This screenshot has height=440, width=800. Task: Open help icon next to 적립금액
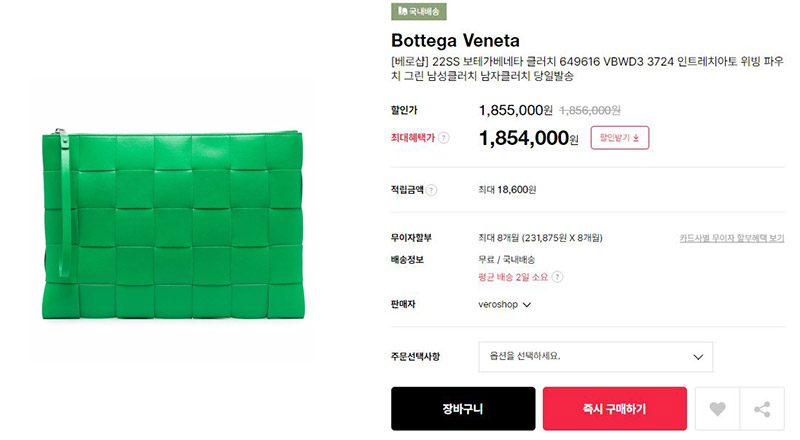(432, 190)
